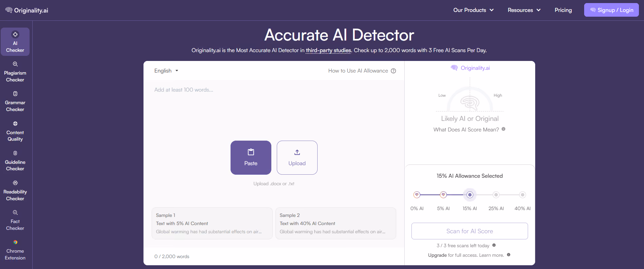Screen dimensions: 644x269
Task: Open the AI Checker sidebar icon
Action: click(15, 34)
